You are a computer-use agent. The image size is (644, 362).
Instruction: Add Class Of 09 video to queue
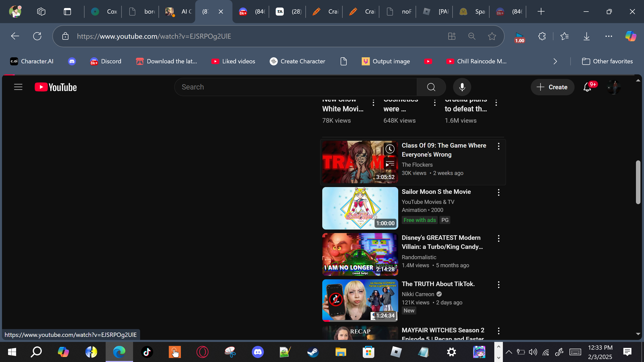coord(390,164)
